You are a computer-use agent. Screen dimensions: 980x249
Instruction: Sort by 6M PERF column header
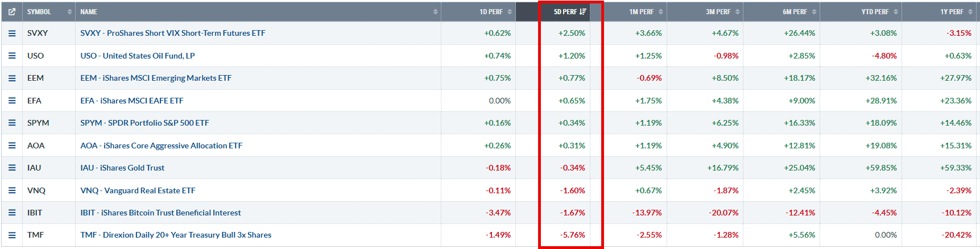(799, 11)
